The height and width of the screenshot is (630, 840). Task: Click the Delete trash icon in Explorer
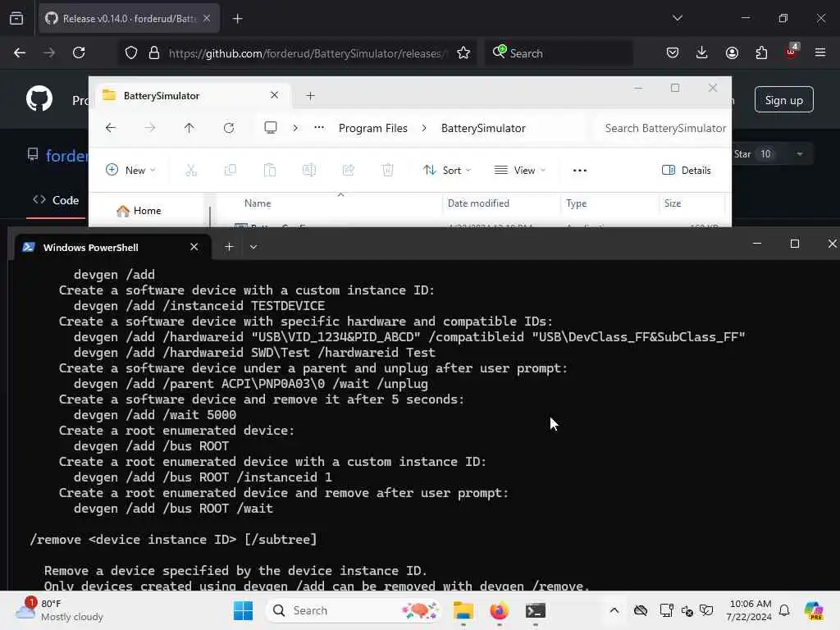click(x=388, y=171)
